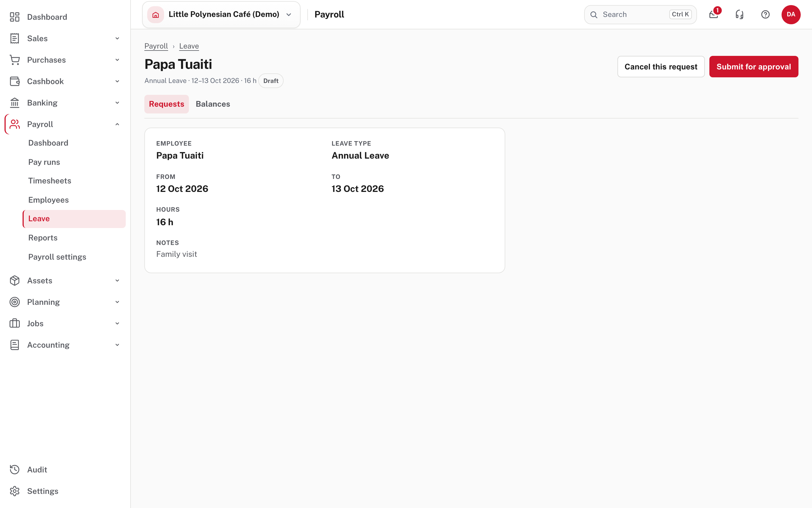This screenshot has width=812, height=508.
Task: Follow the Leave breadcrumb link
Action: pos(189,46)
